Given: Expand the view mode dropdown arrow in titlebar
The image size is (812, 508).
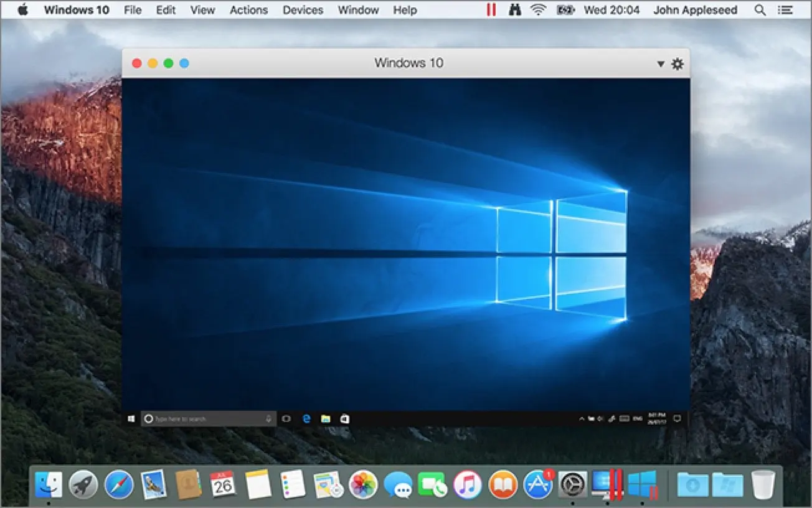Looking at the screenshot, I should [x=661, y=63].
